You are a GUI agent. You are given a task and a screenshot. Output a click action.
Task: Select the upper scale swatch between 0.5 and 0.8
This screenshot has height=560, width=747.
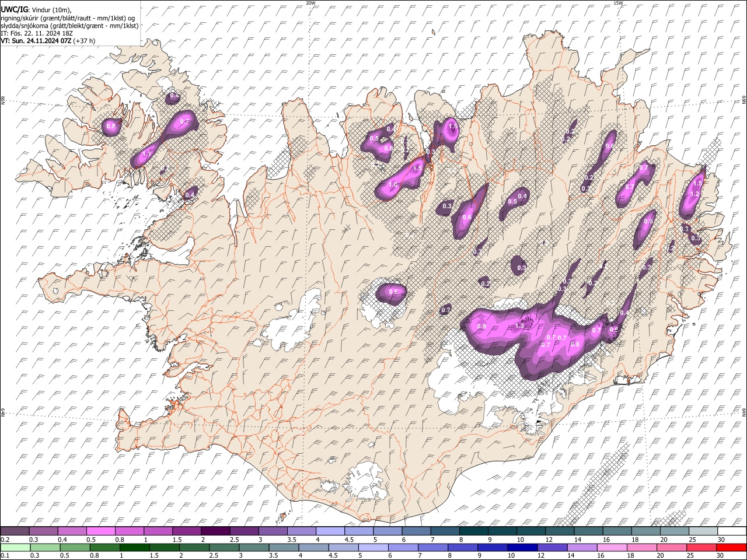[x=102, y=531]
